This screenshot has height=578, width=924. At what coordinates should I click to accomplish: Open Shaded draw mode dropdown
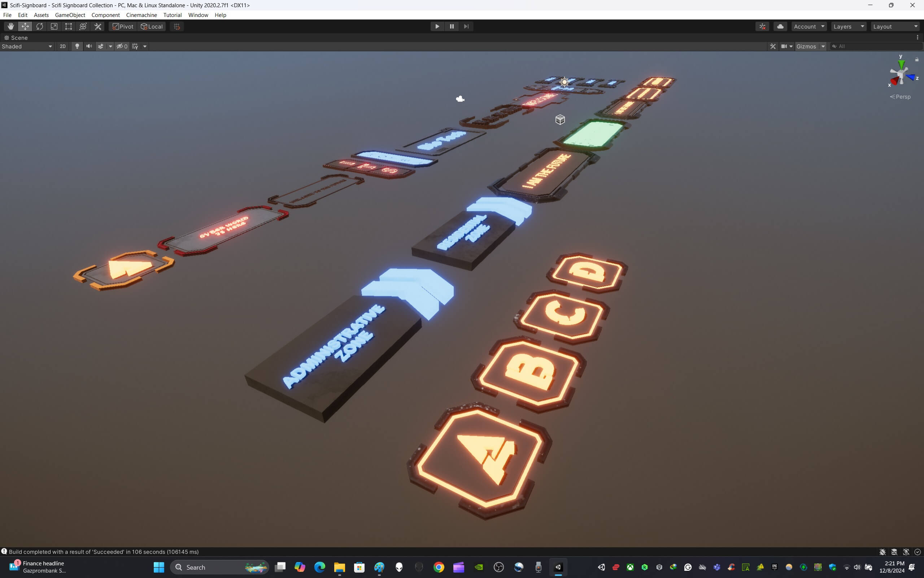[x=27, y=46]
